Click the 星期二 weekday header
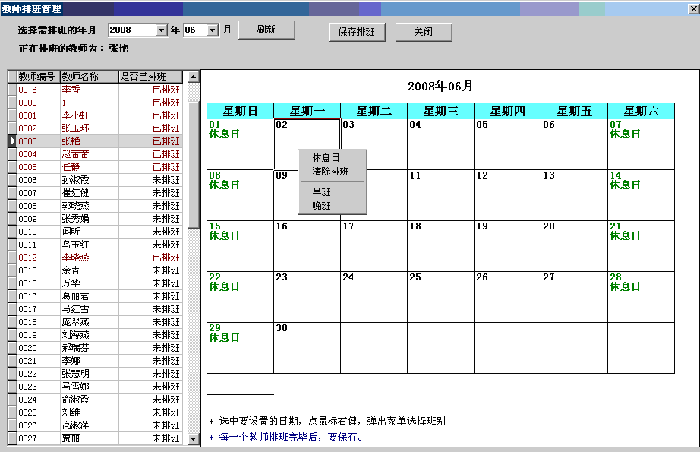700x452 pixels. pos(374,111)
